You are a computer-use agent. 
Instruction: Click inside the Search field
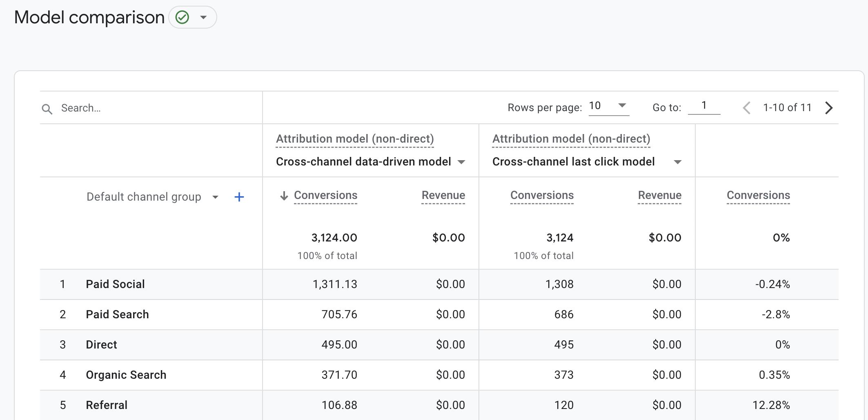tap(102, 108)
